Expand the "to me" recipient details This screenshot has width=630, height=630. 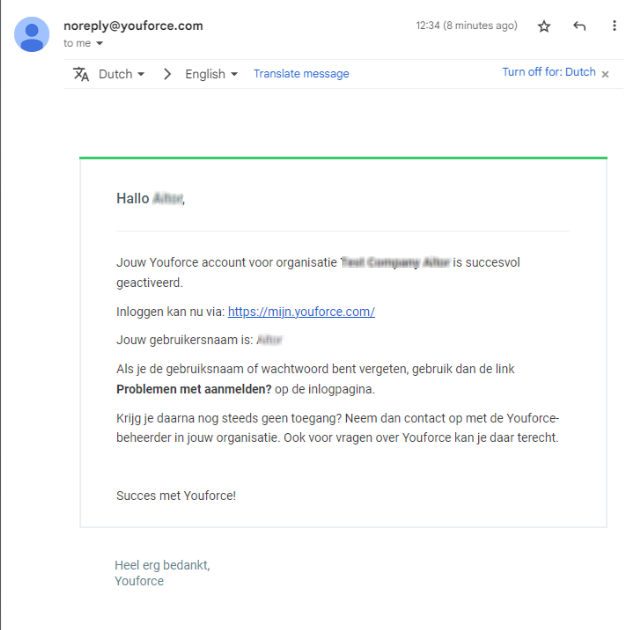99,44
